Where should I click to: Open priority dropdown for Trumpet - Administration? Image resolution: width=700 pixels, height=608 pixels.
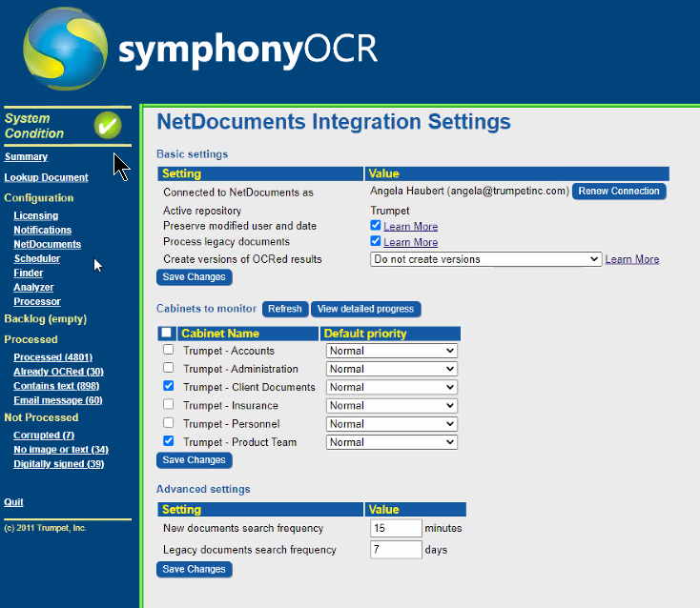point(392,369)
